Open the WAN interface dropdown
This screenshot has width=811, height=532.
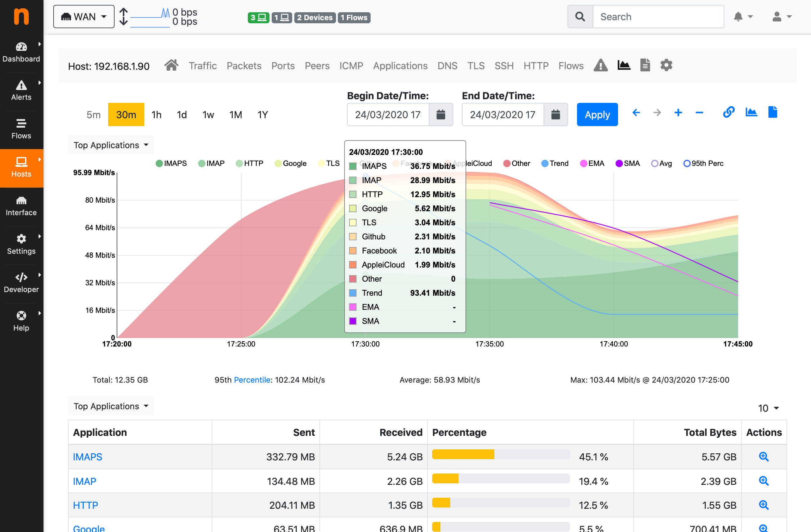coord(84,17)
